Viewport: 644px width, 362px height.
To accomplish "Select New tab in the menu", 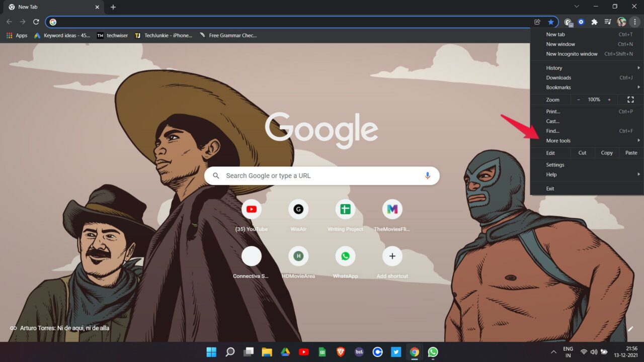I will click(587, 35).
